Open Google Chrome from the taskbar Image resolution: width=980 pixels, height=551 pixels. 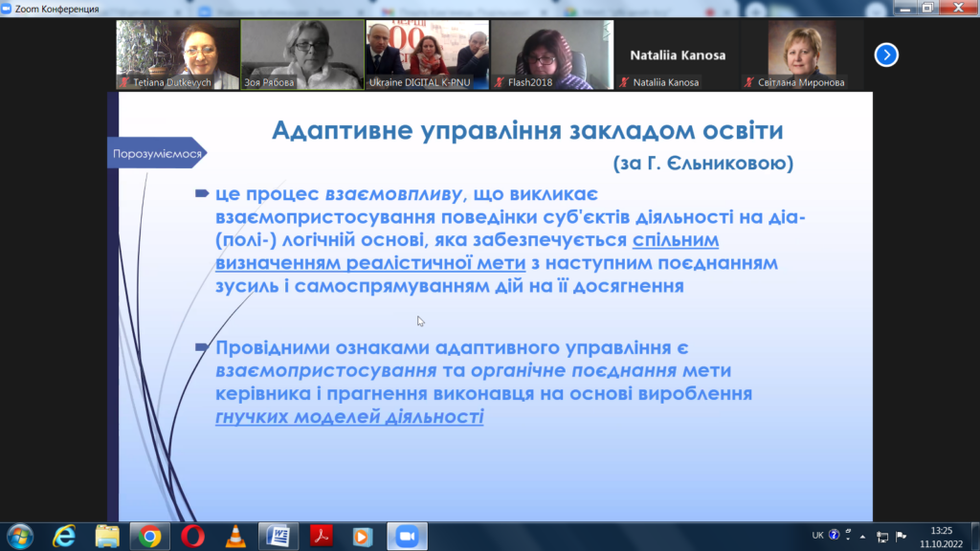coord(149,536)
